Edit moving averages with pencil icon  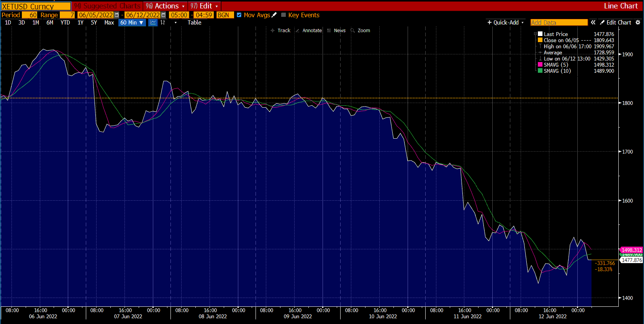pyautogui.click(x=274, y=15)
